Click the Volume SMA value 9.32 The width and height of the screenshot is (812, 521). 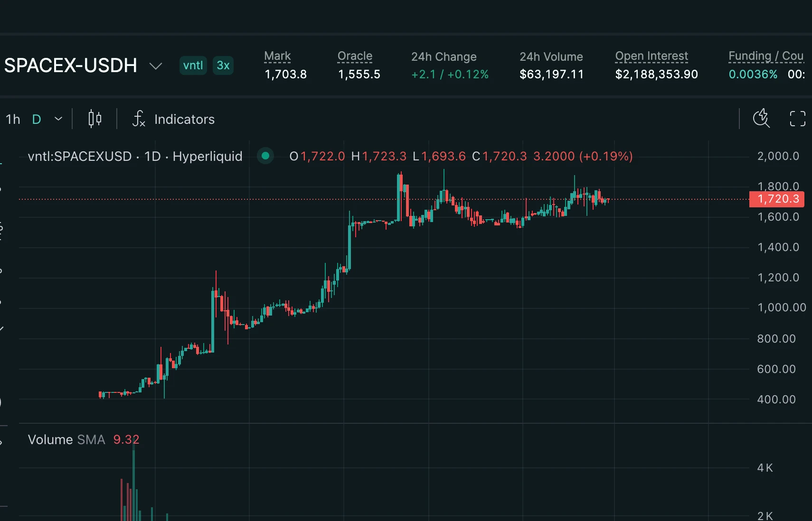point(126,439)
